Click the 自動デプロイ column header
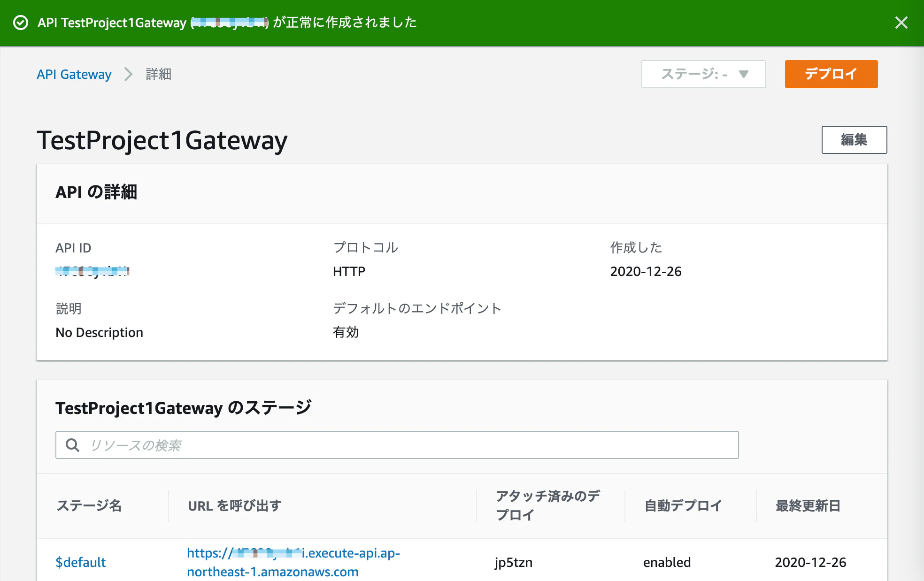Screen dimensions: 924x581 tap(683, 505)
